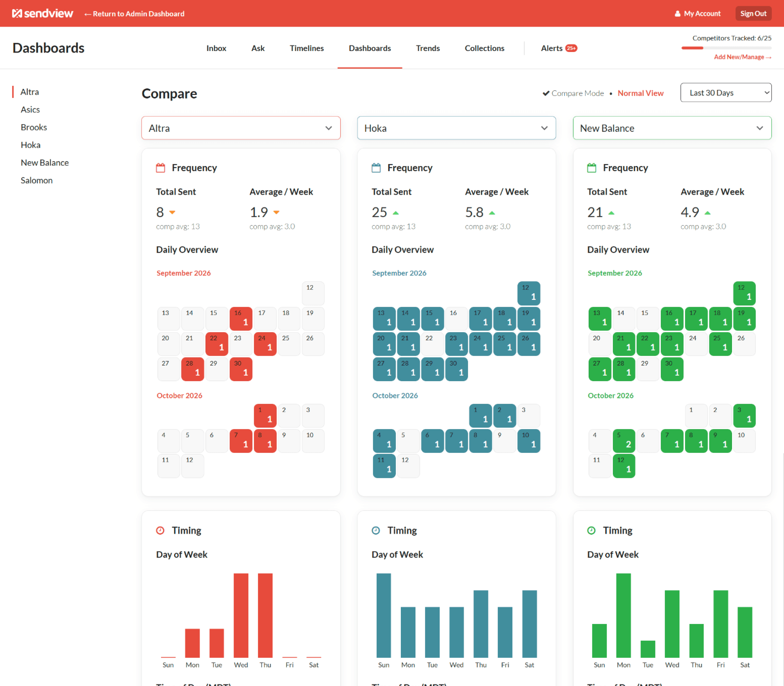Click the Altra Total Sent down-trend arrow
Image resolution: width=784 pixels, height=686 pixels.
(x=172, y=212)
